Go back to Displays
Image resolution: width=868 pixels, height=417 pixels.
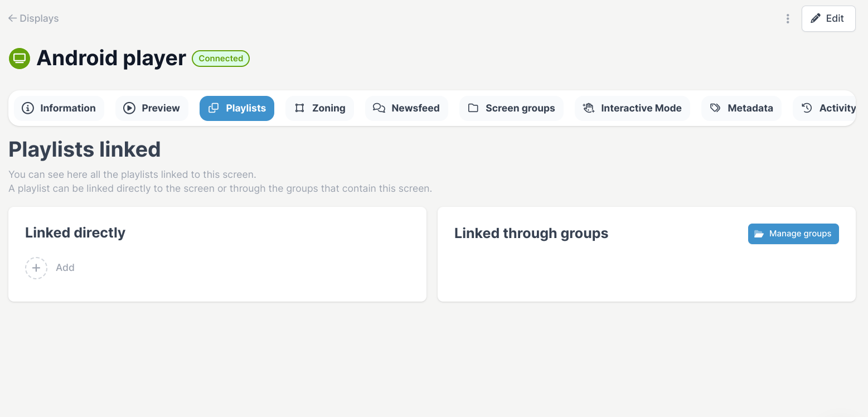[33, 18]
